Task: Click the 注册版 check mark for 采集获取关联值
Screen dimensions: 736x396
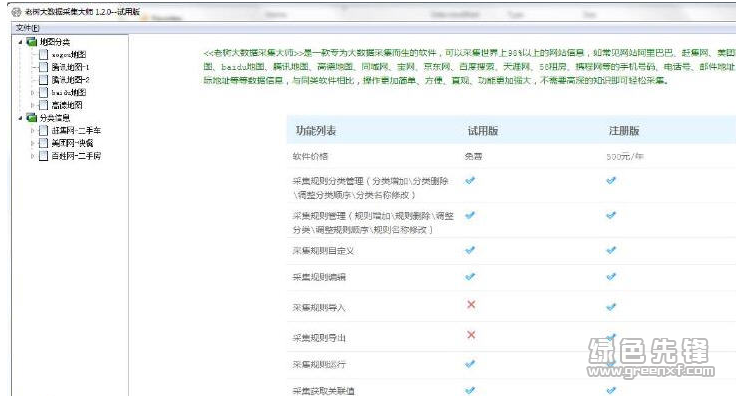Action: 611,390
